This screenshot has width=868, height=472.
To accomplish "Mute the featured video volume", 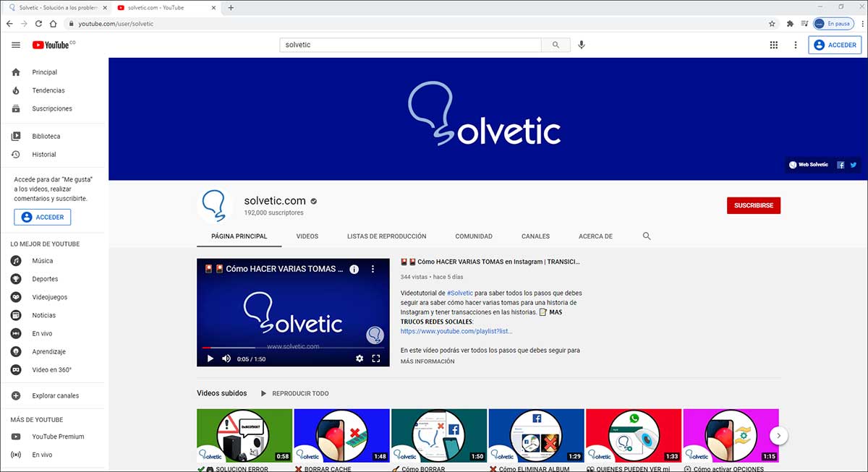I will (x=226, y=358).
